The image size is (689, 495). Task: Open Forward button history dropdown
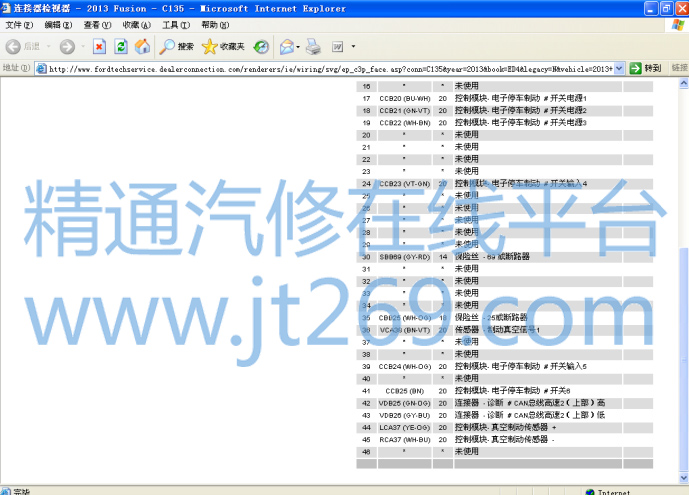pyautogui.click(x=83, y=47)
